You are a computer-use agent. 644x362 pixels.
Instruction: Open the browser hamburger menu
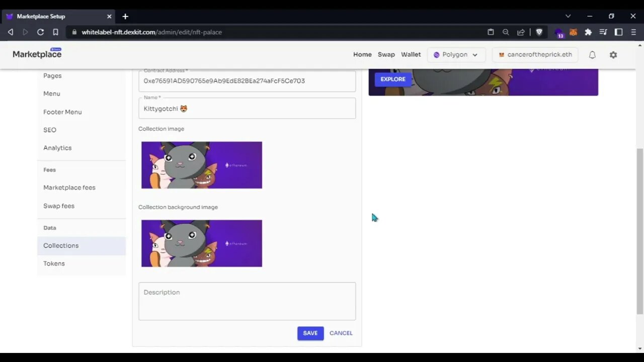coord(633,32)
